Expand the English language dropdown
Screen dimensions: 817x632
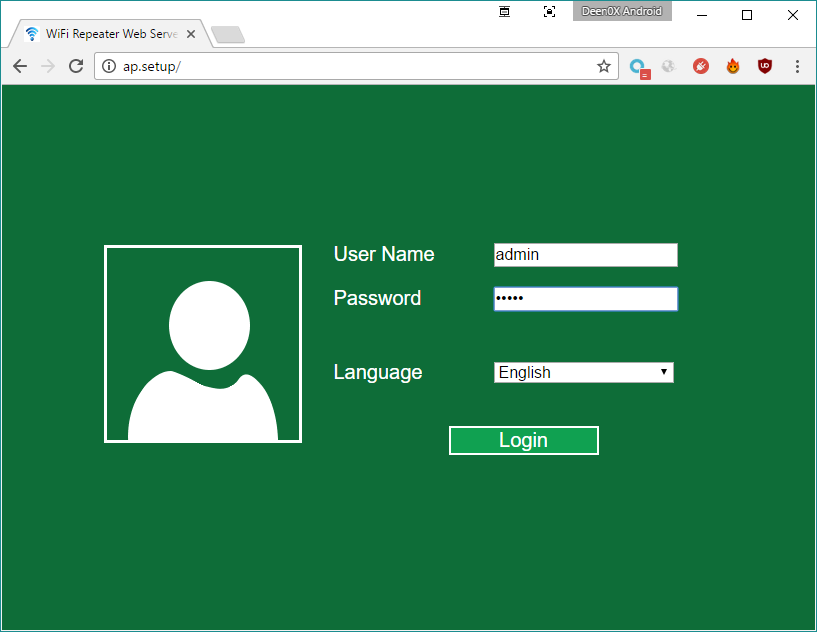click(x=584, y=373)
